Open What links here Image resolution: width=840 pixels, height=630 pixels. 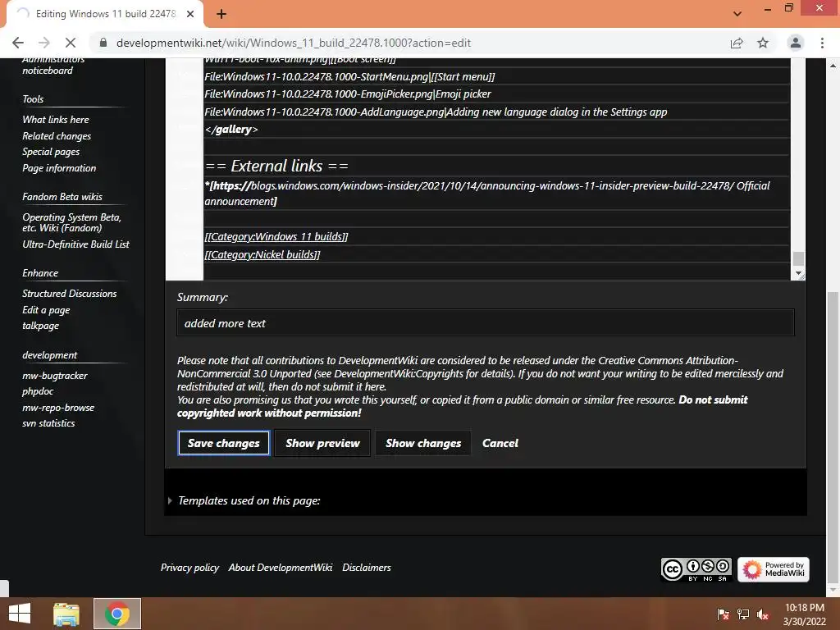tap(56, 120)
